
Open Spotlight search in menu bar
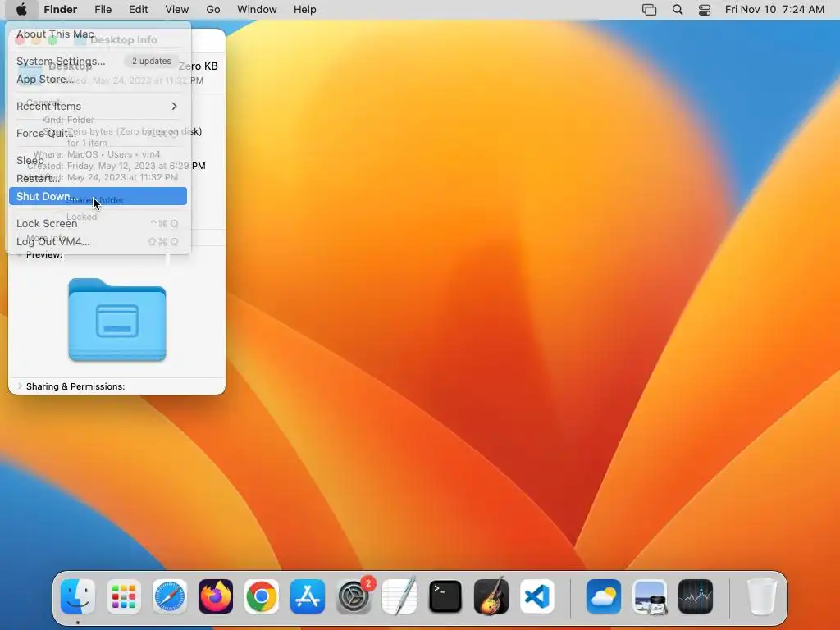click(678, 10)
